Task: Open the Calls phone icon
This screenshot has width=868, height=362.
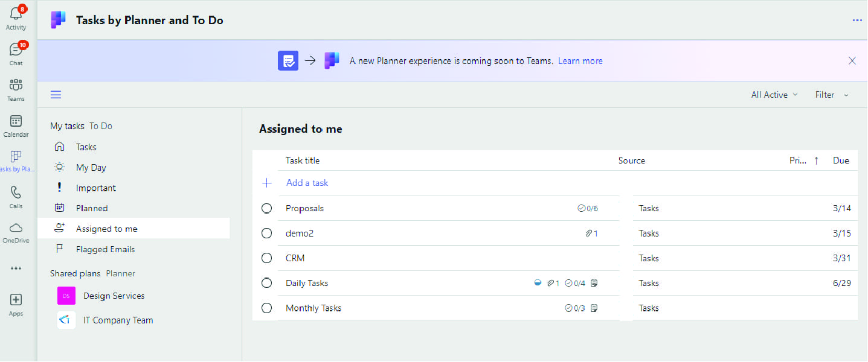Action: [x=16, y=192]
